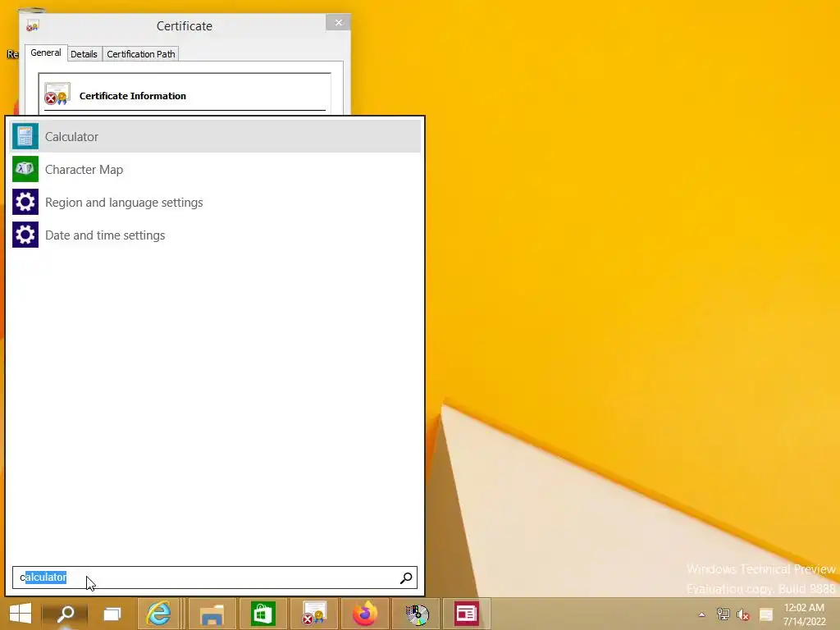Close the Certificate window
This screenshot has width=840, height=630.
point(338,22)
